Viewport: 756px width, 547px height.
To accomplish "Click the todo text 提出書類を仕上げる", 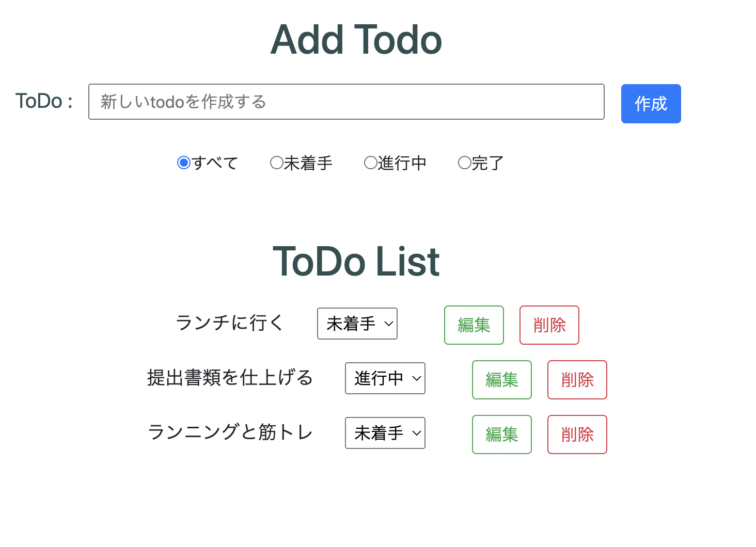I will point(230,378).
